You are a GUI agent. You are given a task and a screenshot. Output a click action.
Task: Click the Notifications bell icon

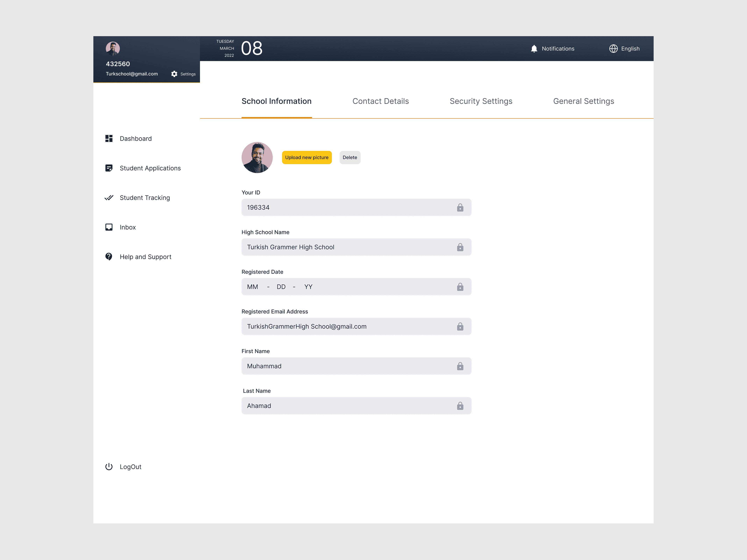click(x=534, y=49)
